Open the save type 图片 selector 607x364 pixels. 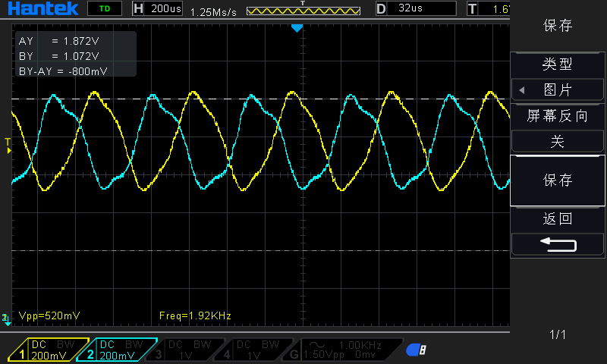(x=558, y=89)
